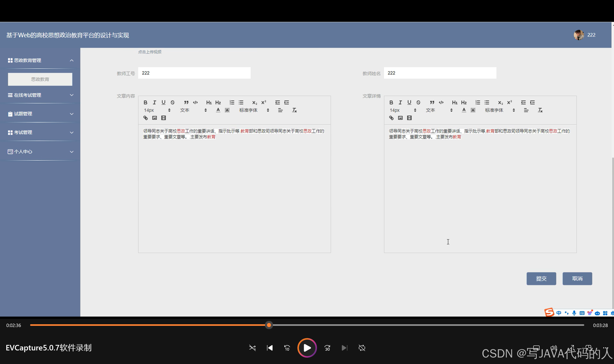This screenshot has height=364, width=614.
Task: Insert image in 文章详情 editor
Action: tap(400, 118)
